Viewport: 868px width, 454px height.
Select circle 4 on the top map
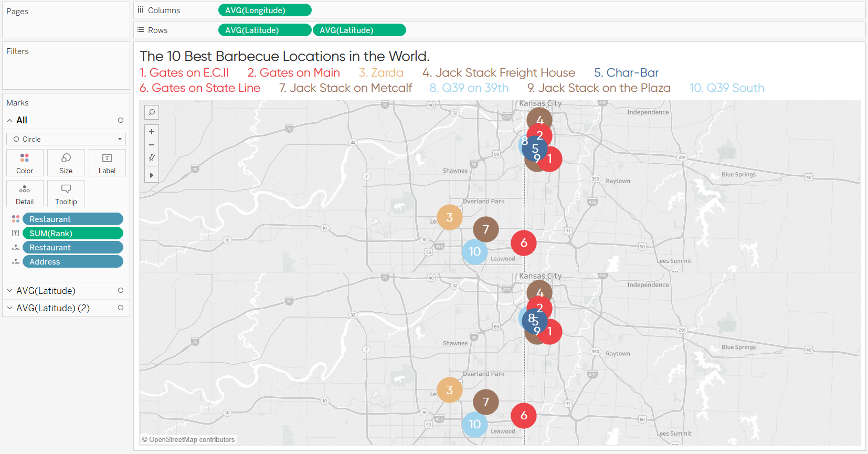(540, 118)
